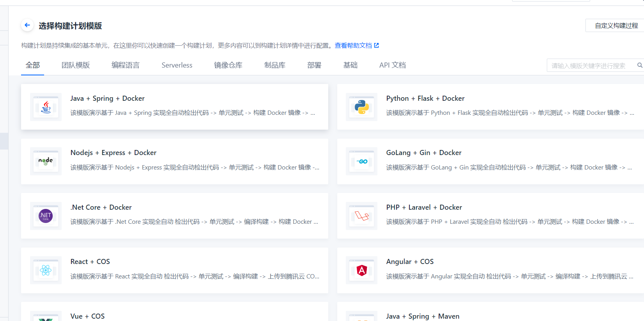
Task: Click the Laravel logo template icon
Action: (361, 216)
